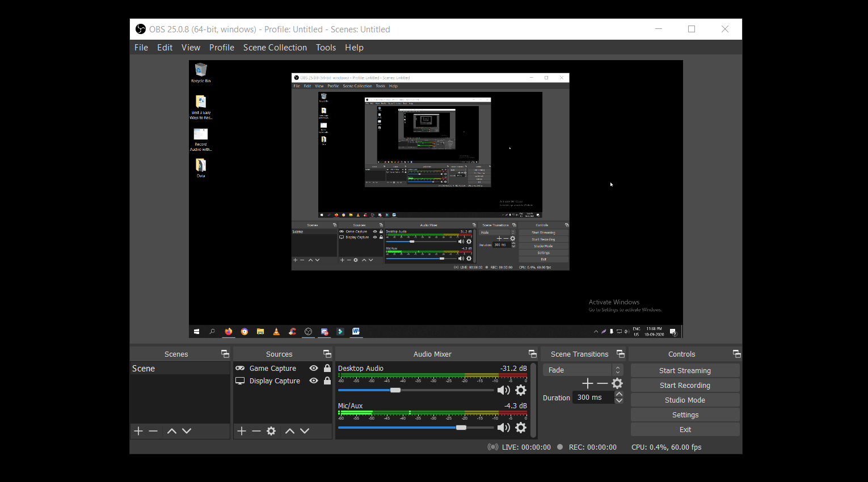This screenshot has width=868, height=482.
Task: Open source properties gear in Sources panel
Action: pos(271,431)
